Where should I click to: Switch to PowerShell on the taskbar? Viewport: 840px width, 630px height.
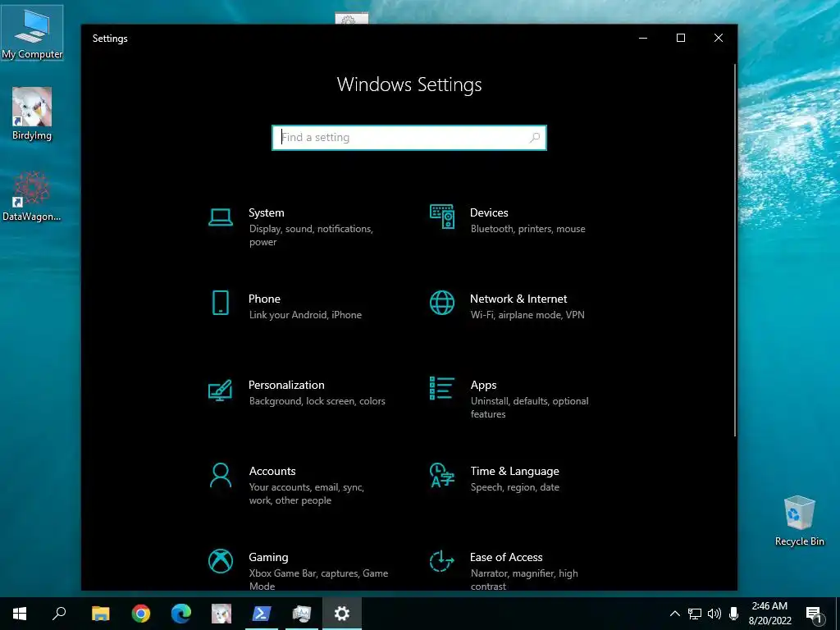pos(262,614)
